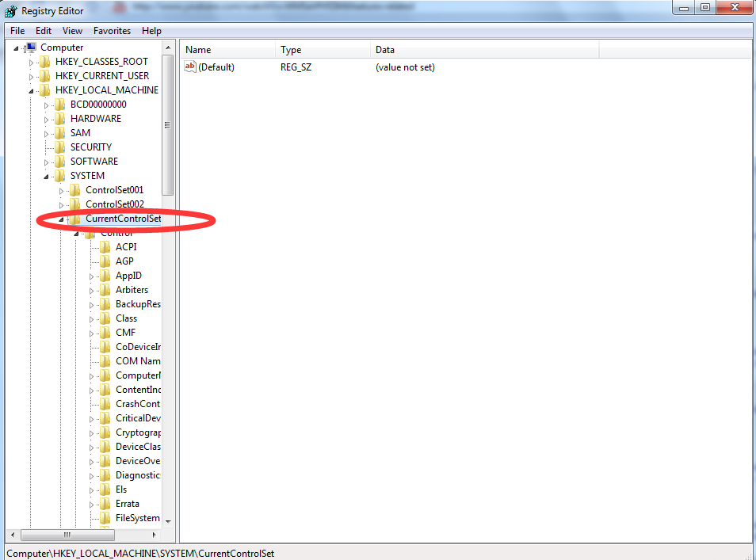Screen dimensions: 756x560
Task: Select the (Default) value name
Action: [216, 67]
